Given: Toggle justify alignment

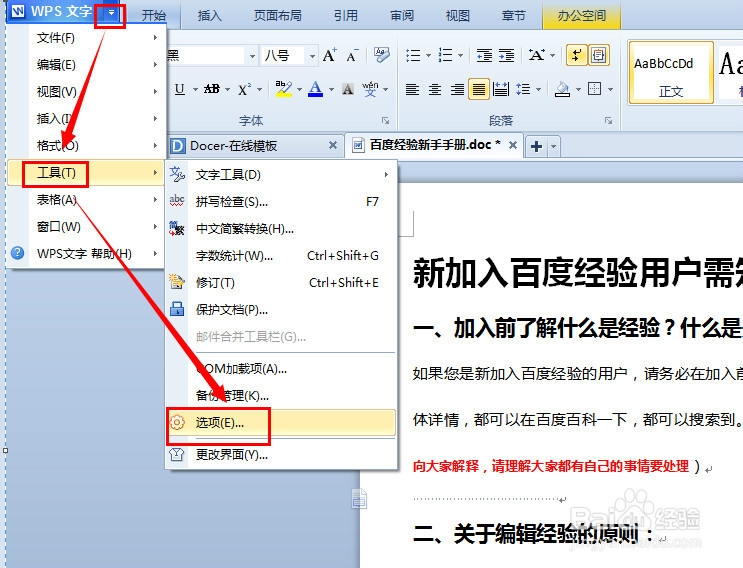Looking at the screenshot, I should [479, 89].
